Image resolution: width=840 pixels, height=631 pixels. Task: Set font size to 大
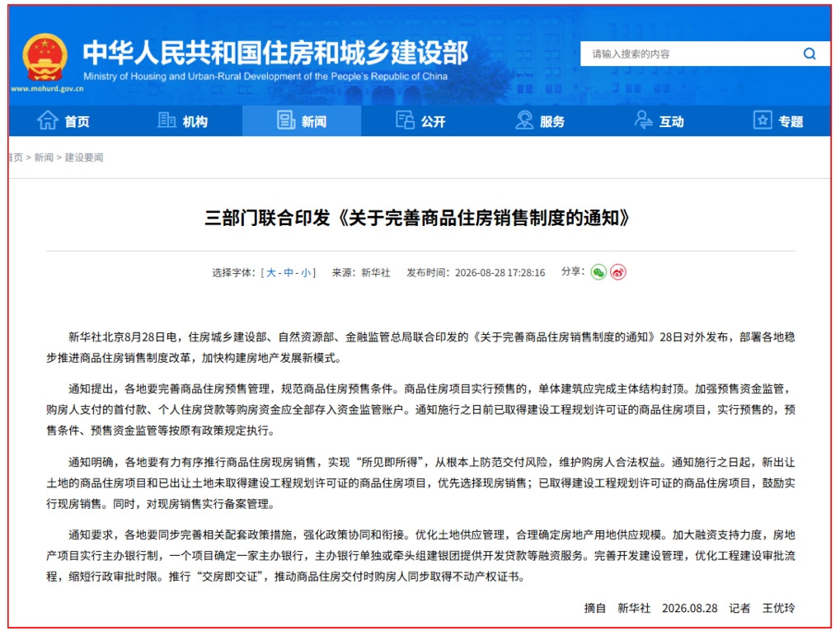271,273
